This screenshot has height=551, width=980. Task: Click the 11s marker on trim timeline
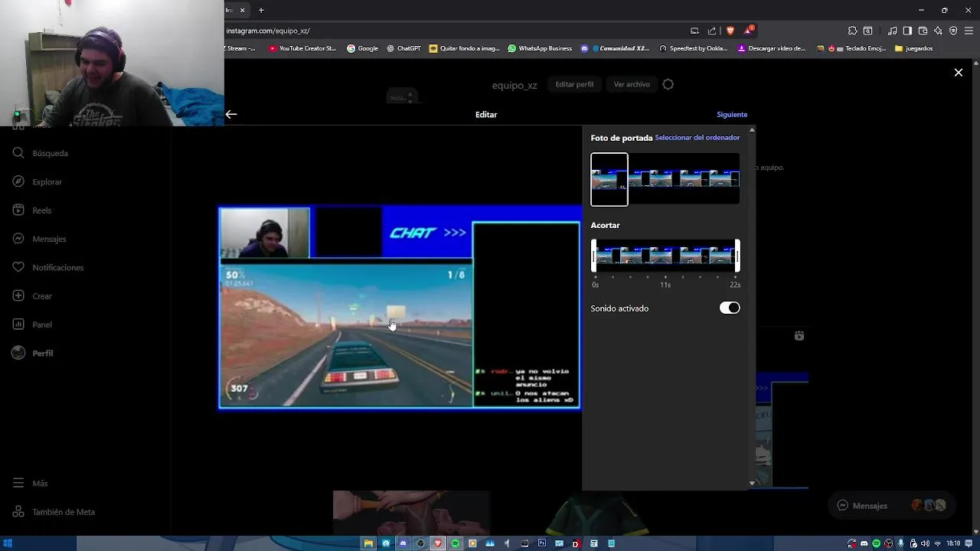click(x=665, y=285)
